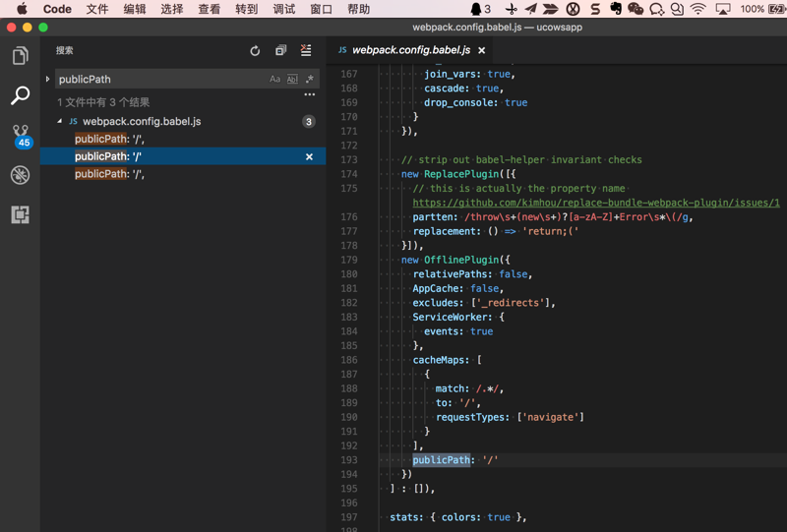Screen dimensions: 787x532
Task: Open the Evernote menu bar icon
Action: coord(616,9)
